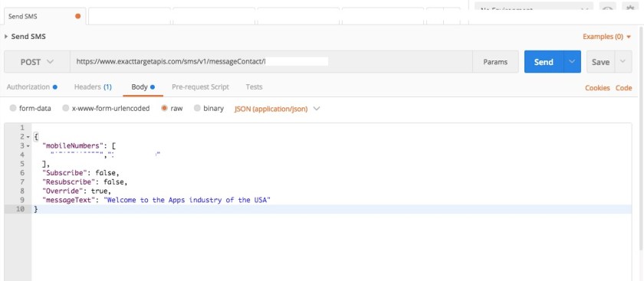
Task: Select the binary radio option
Action: pyautogui.click(x=197, y=108)
